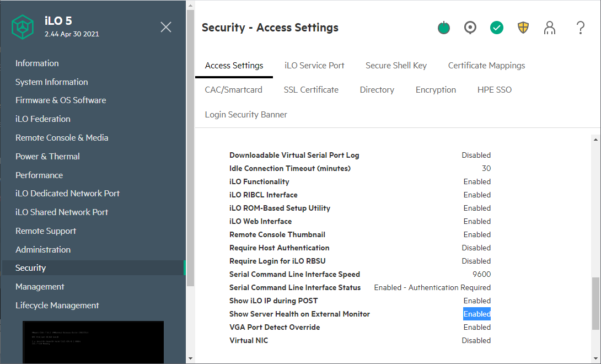601x364 pixels.
Task: Select the Security sidebar item
Action: click(94, 267)
